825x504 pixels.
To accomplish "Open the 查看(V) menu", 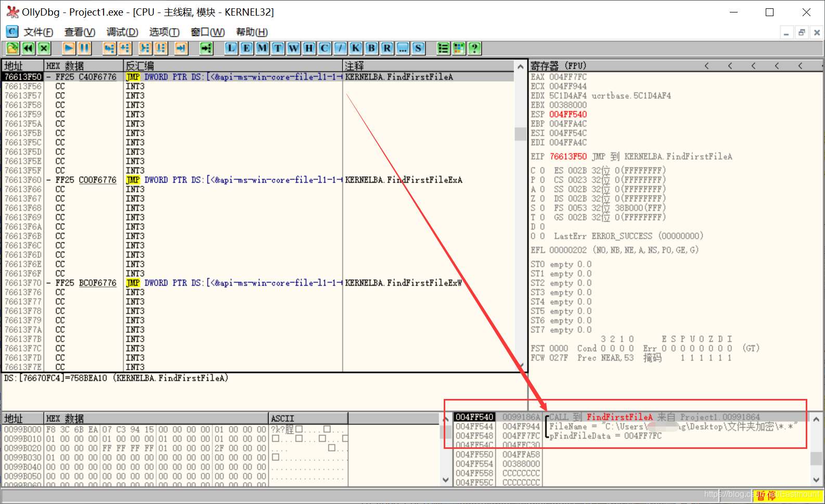I will pyautogui.click(x=80, y=32).
